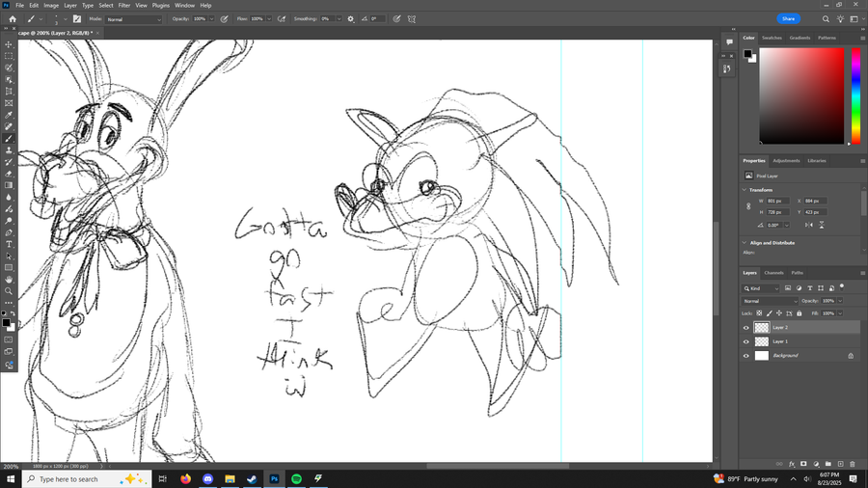The width and height of the screenshot is (868, 488).
Task: Toggle lock transparent pixels
Action: point(760,313)
